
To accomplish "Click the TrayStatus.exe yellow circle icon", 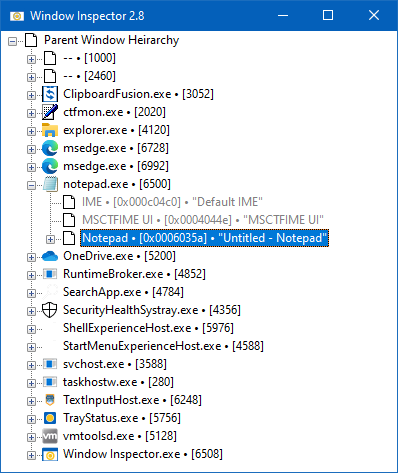I will (50, 418).
